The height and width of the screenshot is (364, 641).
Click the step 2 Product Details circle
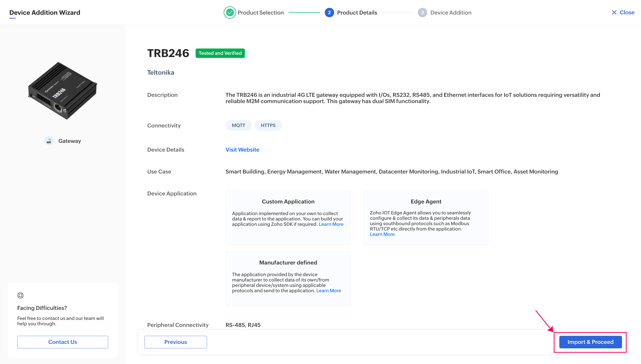[329, 13]
